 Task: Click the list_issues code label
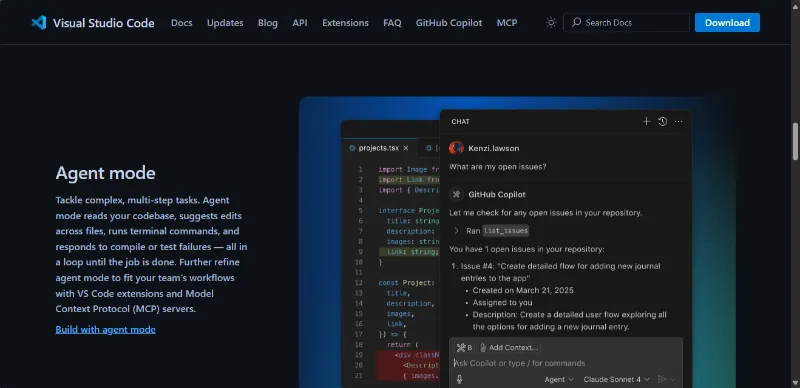[x=506, y=231]
